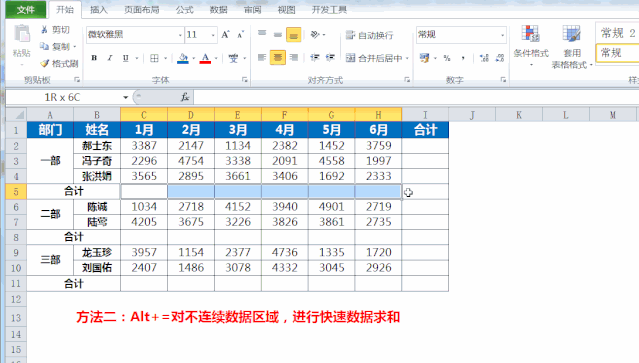This screenshot has width=639, height=363.
Task: Select the highlighted 常规 cell style
Action: (x=617, y=53)
